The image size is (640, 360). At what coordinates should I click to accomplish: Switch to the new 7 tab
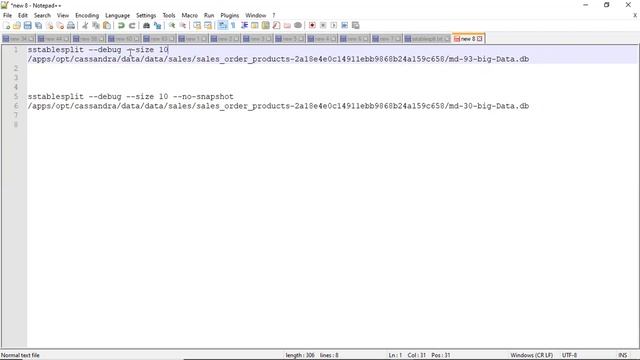[387, 39]
